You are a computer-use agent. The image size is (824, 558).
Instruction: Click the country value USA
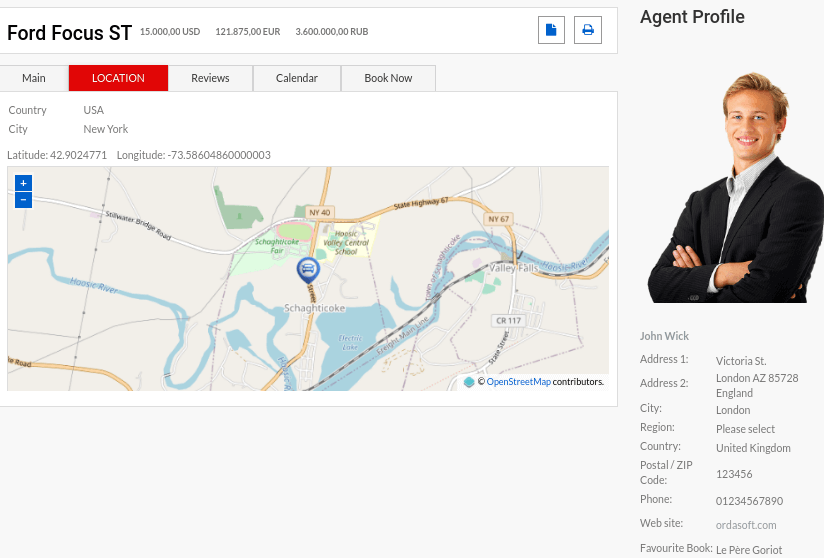(x=94, y=110)
